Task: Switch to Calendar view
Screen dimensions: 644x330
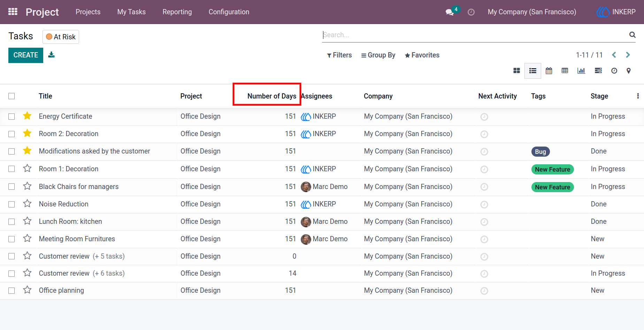Action: [x=549, y=71]
